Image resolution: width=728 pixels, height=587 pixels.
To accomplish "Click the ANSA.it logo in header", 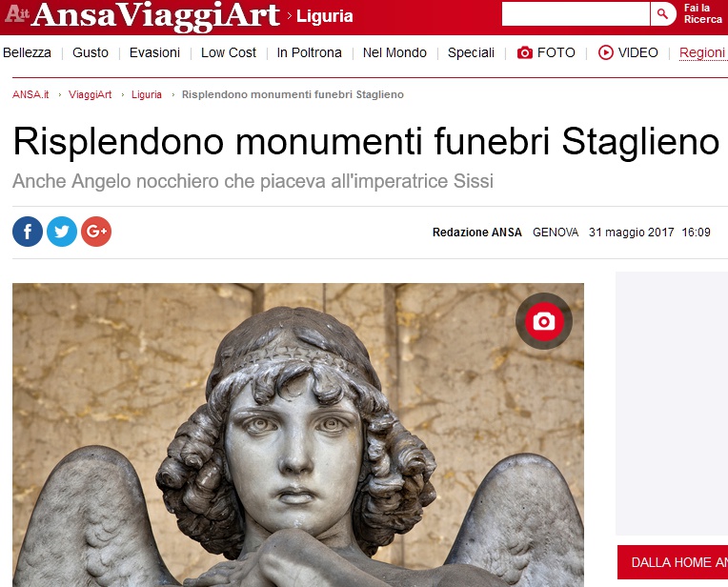I will pyautogui.click(x=17, y=13).
